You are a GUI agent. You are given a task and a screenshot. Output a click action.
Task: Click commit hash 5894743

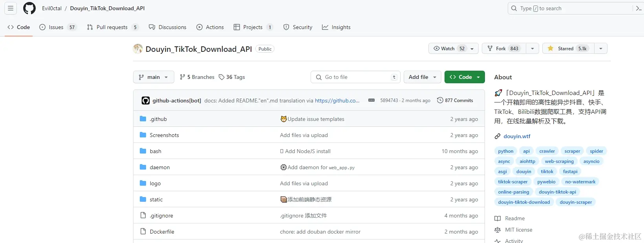pyautogui.click(x=389, y=100)
